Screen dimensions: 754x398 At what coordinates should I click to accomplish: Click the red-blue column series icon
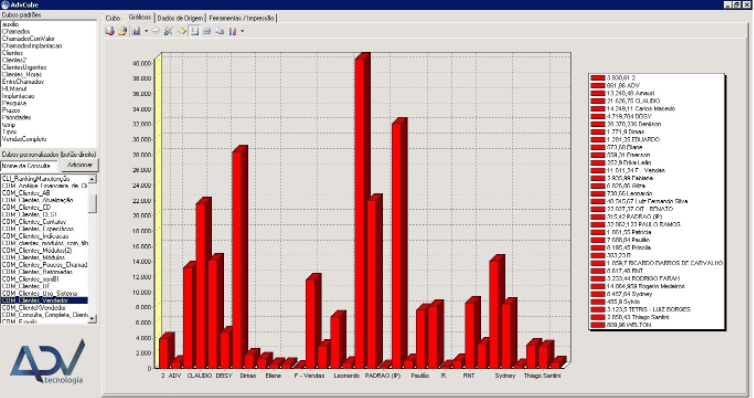233,31
